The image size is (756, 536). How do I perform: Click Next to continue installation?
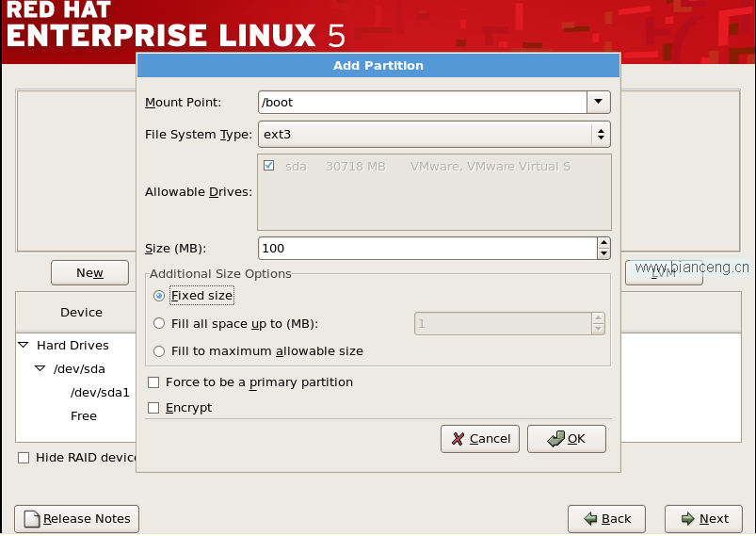pos(703,519)
